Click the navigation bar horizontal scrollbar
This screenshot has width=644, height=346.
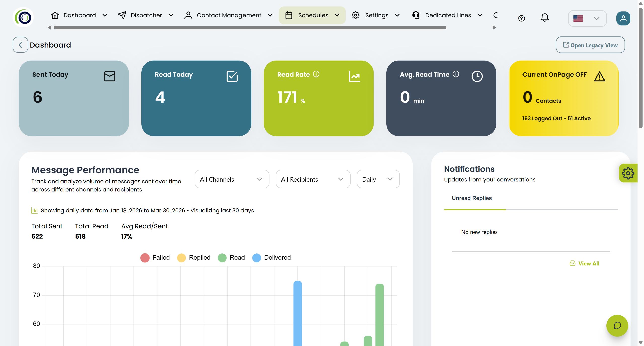pyautogui.click(x=250, y=28)
